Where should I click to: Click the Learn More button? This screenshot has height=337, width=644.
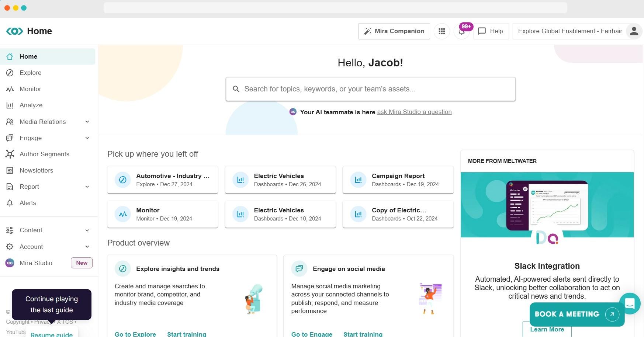(547, 330)
